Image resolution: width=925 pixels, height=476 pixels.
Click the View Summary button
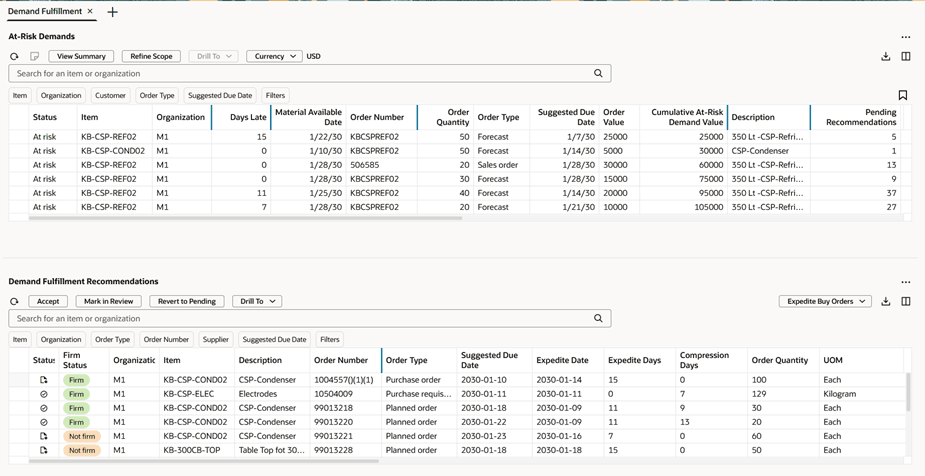click(x=81, y=57)
